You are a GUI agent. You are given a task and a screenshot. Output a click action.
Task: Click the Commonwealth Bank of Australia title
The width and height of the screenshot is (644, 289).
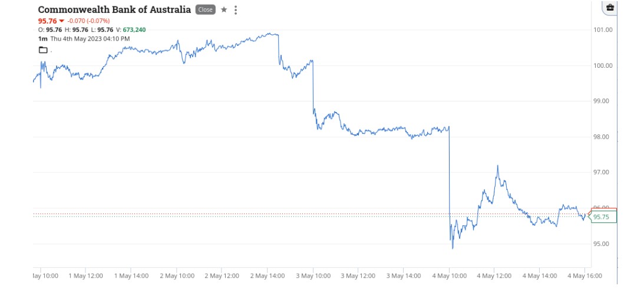coord(114,9)
